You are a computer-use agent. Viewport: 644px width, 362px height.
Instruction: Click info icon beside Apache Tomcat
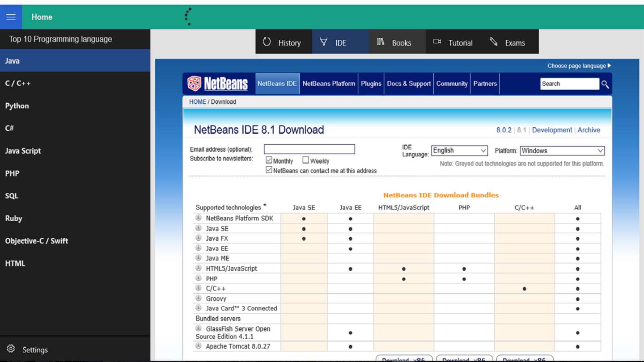(x=199, y=346)
